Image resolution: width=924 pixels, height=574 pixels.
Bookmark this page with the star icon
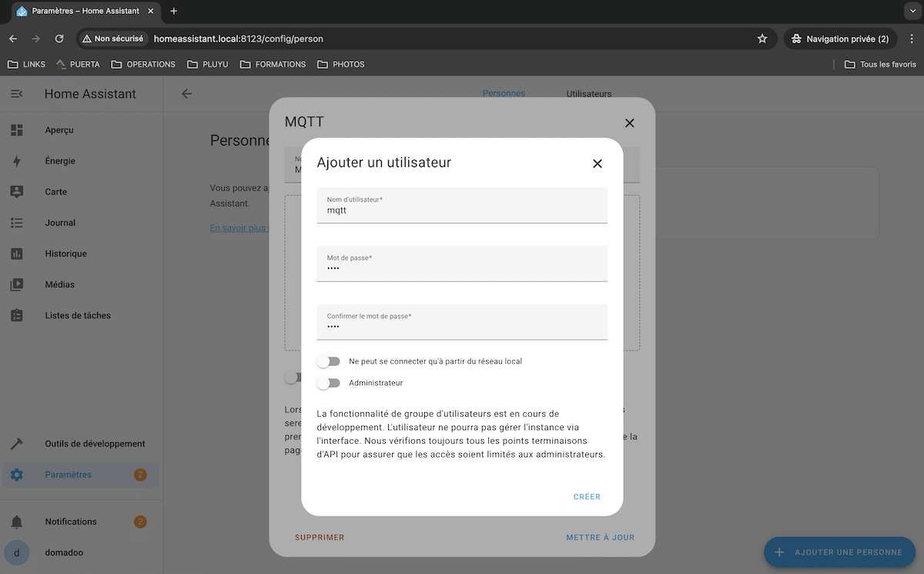click(x=762, y=39)
